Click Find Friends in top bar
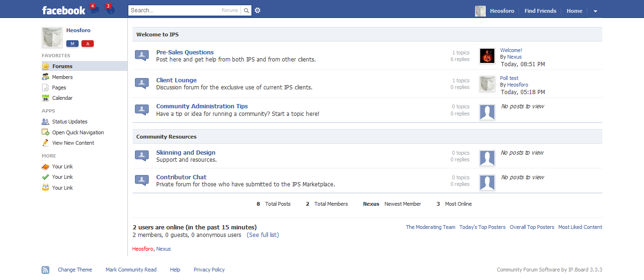This screenshot has height=280, width=644. point(540,11)
